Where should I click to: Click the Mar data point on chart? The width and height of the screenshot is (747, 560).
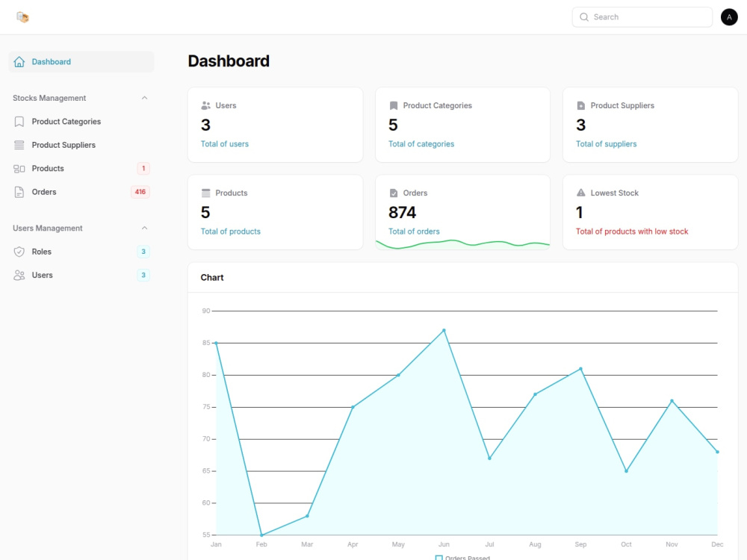point(307,516)
